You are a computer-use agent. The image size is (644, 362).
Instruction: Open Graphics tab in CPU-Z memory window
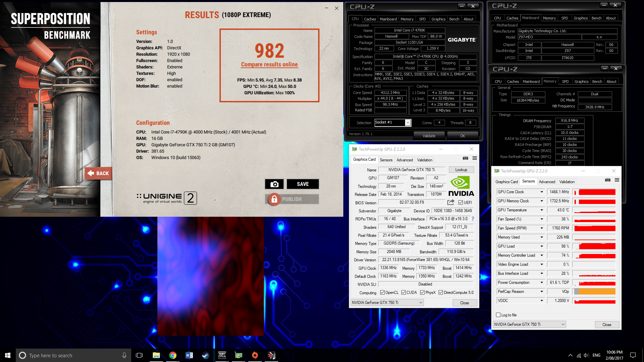click(581, 82)
